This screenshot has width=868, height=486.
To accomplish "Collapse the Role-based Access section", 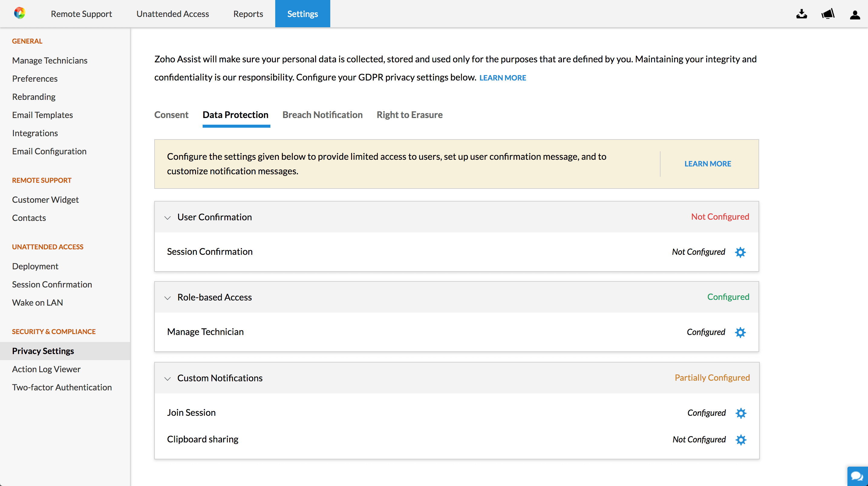I will (168, 298).
